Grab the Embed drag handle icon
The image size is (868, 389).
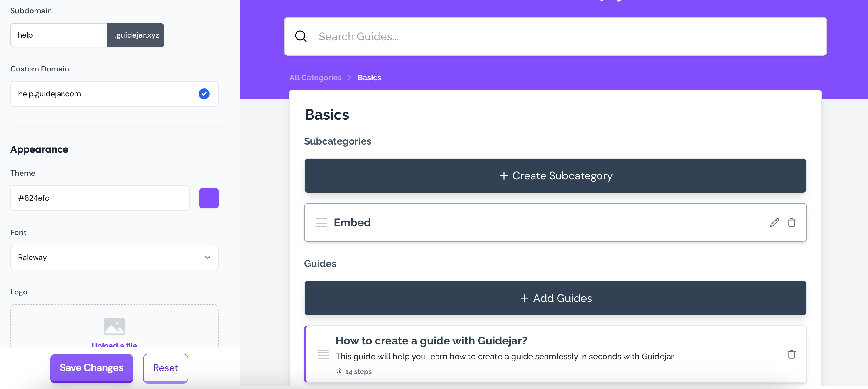click(321, 222)
